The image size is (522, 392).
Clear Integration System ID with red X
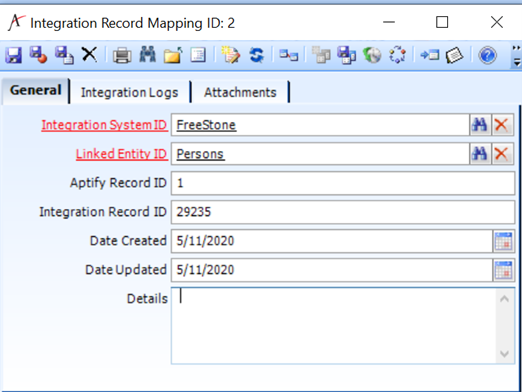point(502,125)
